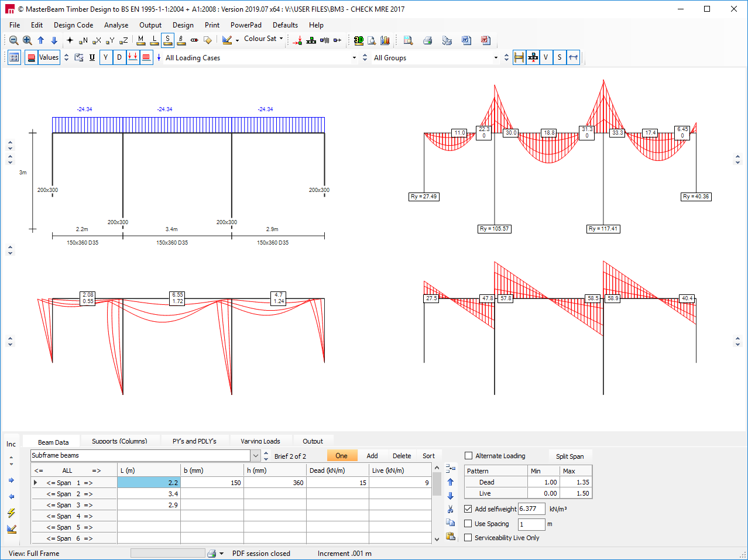This screenshot has height=560, width=748.
Task: Click the paste clipboard icon beside table
Action: pyautogui.click(x=451, y=536)
